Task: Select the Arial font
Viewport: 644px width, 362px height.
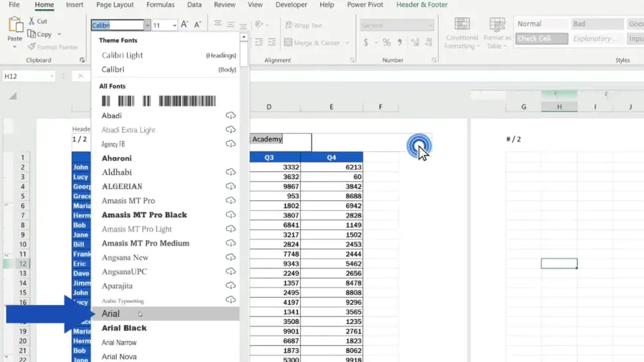Action: click(x=165, y=314)
